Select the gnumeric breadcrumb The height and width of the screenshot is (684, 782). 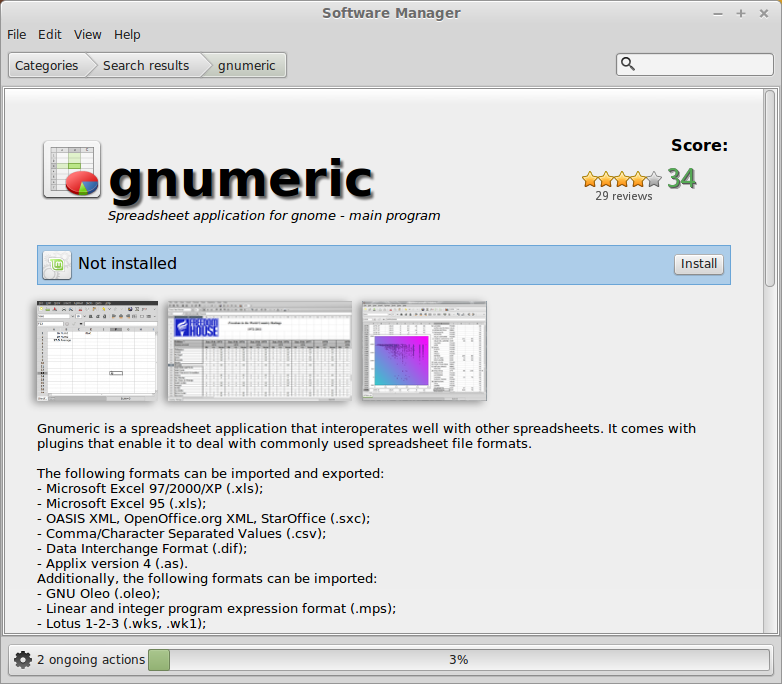coord(246,65)
